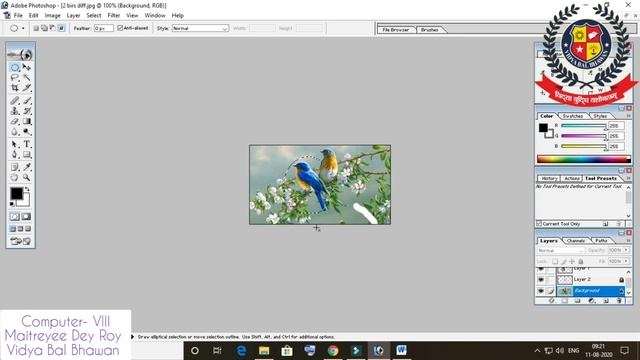Pick a color from the spectrum ramp

coord(584,159)
